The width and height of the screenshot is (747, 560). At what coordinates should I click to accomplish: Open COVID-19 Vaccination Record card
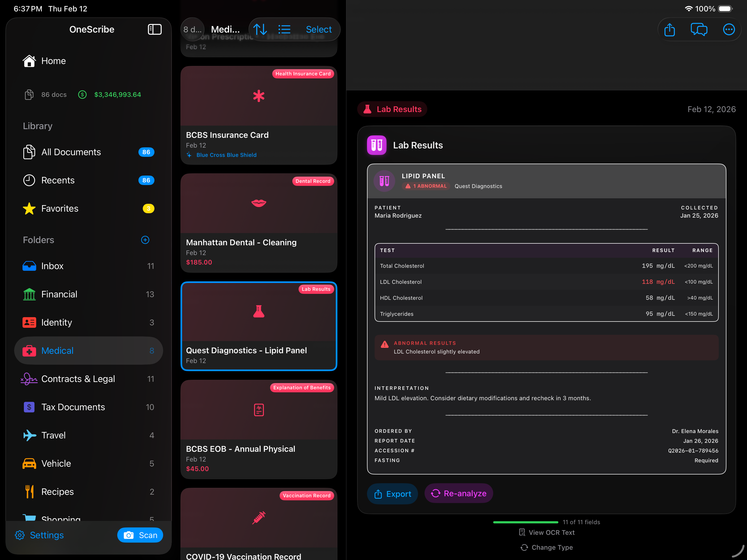click(x=259, y=524)
